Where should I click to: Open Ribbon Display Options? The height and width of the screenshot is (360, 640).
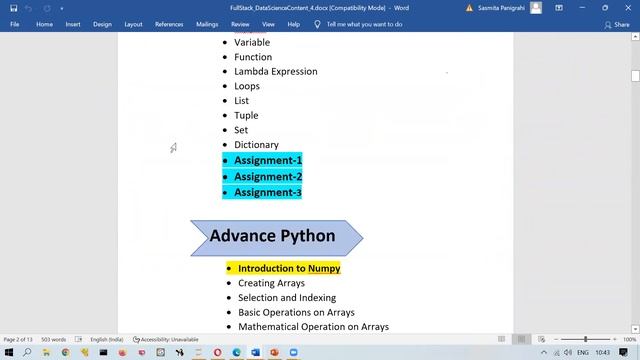point(559,8)
